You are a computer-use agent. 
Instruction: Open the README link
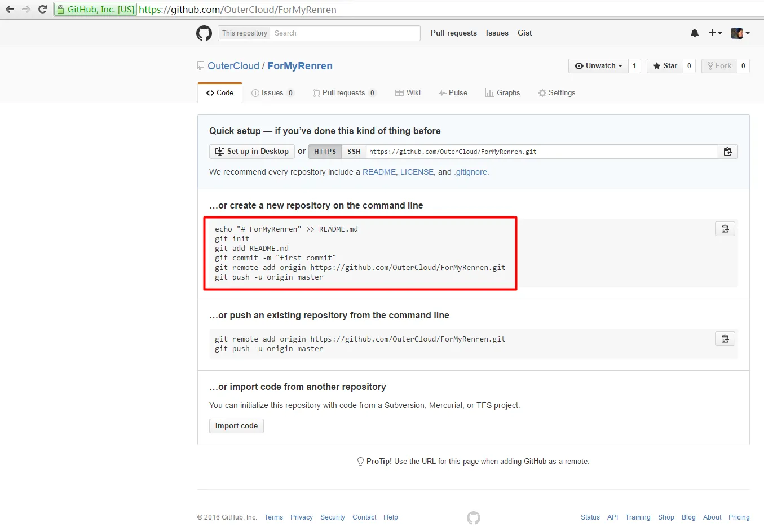(x=379, y=172)
